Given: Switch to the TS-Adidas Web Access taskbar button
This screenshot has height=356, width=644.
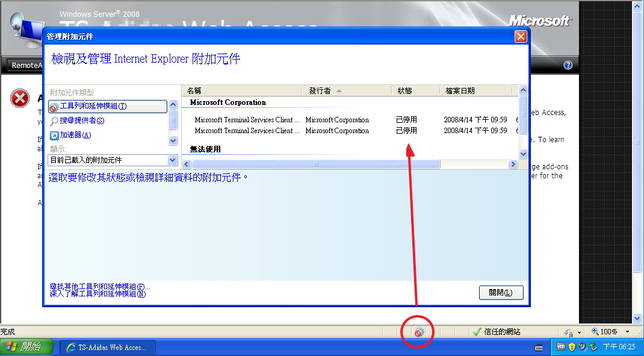Looking at the screenshot, I should [x=108, y=348].
